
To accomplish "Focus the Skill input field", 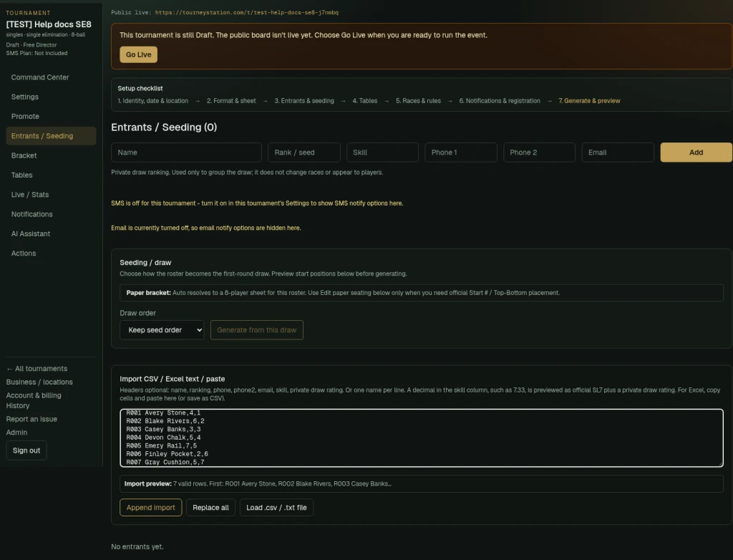I will 382,153.
